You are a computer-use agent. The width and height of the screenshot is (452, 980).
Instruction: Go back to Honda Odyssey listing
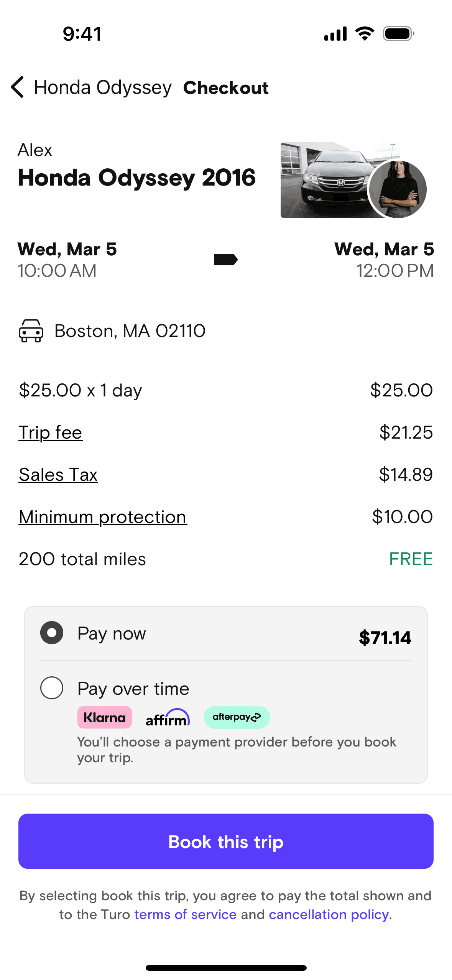coord(103,87)
